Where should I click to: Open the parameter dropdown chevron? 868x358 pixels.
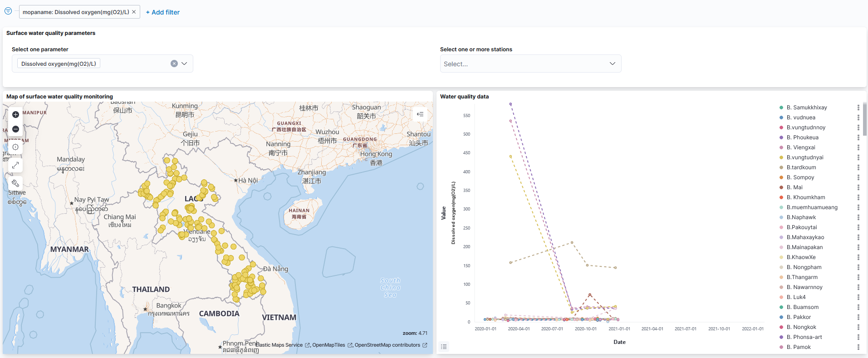click(x=184, y=64)
